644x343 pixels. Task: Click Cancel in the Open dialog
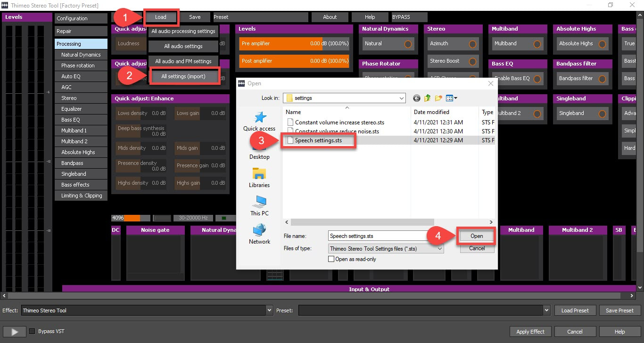[x=477, y=248]
